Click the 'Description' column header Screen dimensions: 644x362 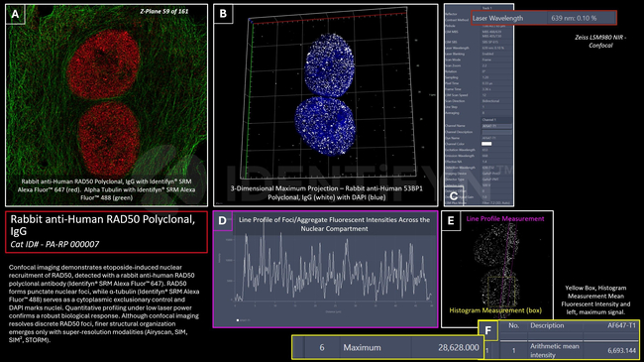(x=547, y=325)
